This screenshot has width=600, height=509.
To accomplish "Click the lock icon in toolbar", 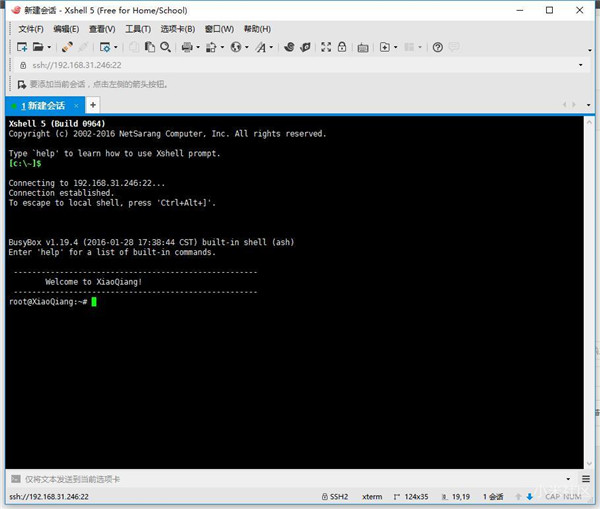I will click(342, 47).
